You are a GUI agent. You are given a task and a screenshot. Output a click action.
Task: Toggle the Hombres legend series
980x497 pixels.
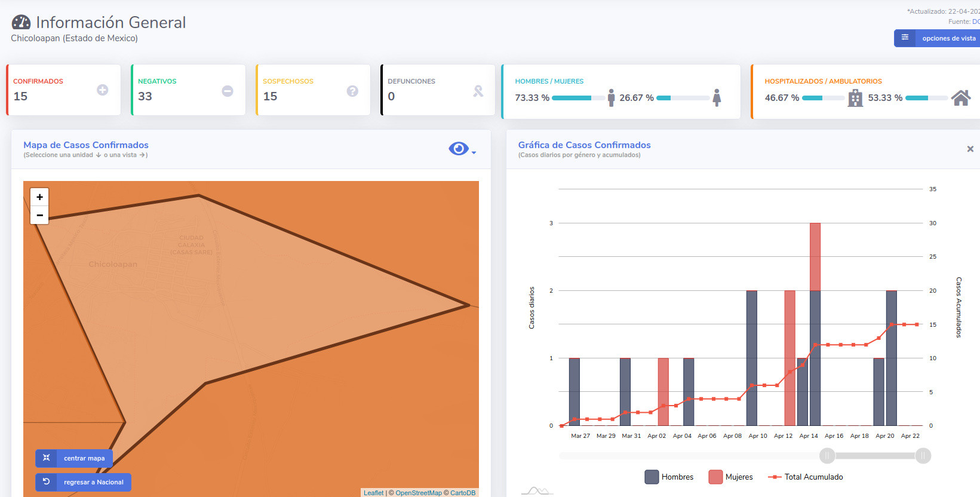[669, 477]
